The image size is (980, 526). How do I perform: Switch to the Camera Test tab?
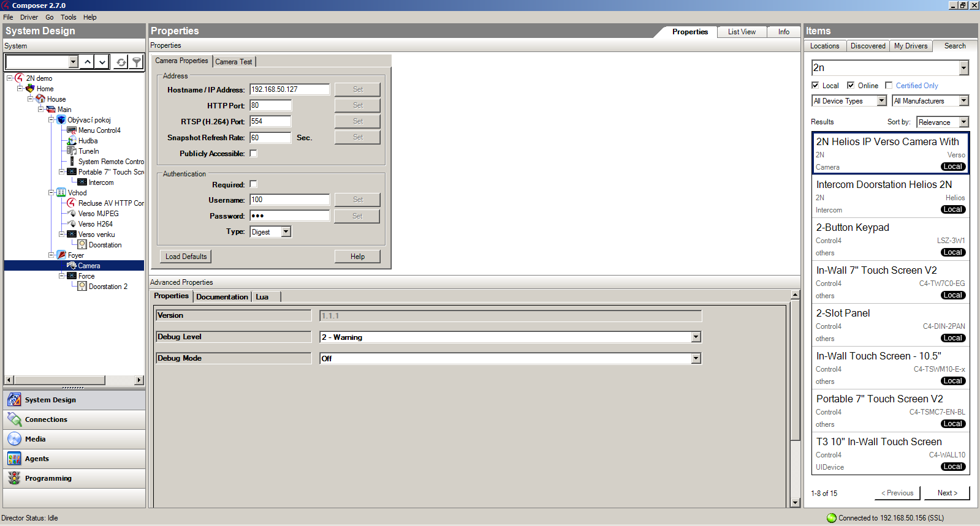234,62
